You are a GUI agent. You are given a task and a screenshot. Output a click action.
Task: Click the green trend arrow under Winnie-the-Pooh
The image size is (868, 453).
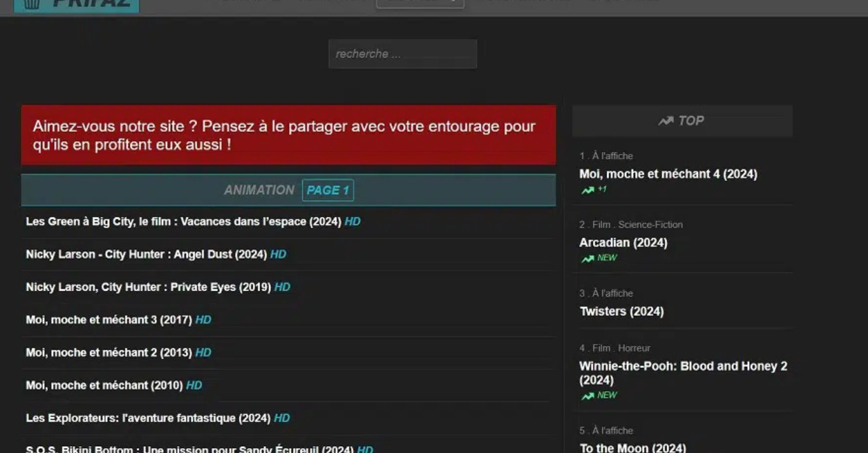(588, 396)
